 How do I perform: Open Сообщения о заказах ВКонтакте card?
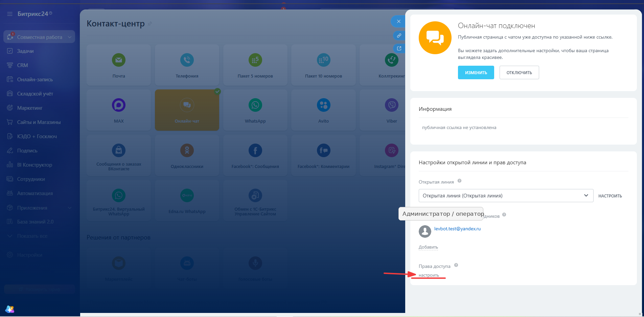click(119, 155)
